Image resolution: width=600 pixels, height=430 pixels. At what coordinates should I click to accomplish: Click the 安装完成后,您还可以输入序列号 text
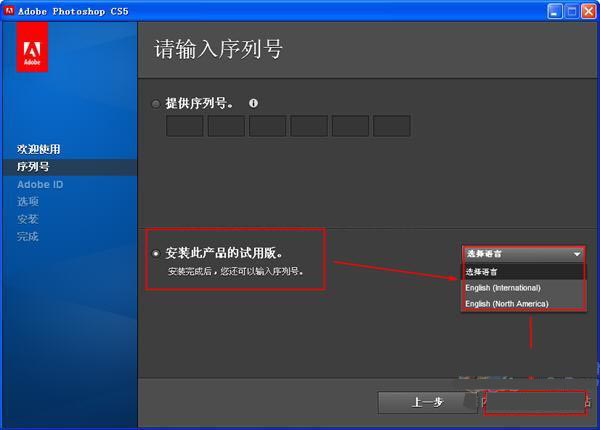click(236, 271)
